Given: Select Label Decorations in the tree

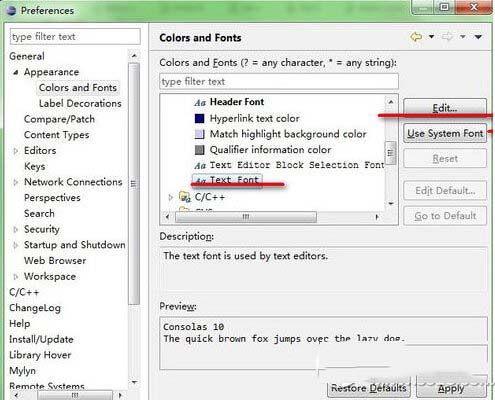Looking at the screenshot, I should click(80, 103).
